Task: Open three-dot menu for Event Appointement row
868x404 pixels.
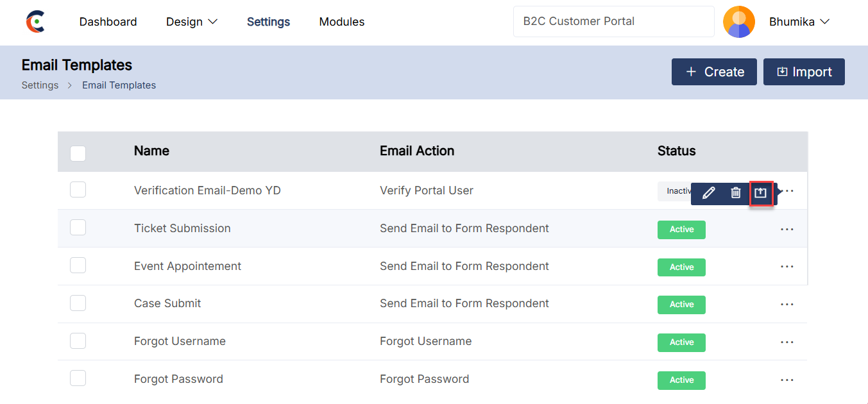Action: 787,267
